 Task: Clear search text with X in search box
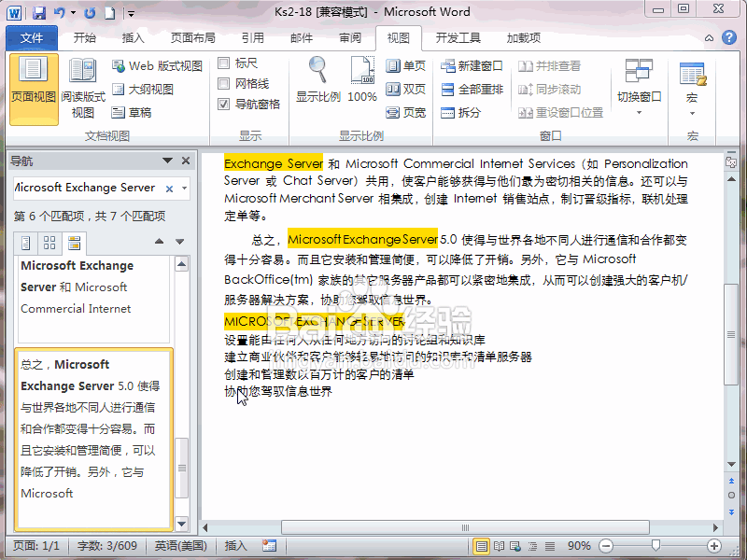pos(169,189)
